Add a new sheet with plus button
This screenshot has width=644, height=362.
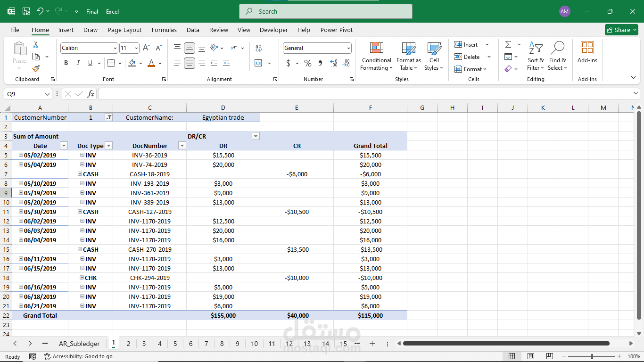[372, 344]
